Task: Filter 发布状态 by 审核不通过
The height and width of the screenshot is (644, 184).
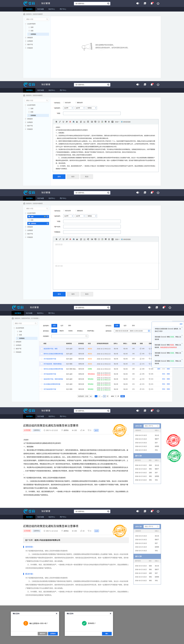Action: [91, 331]
